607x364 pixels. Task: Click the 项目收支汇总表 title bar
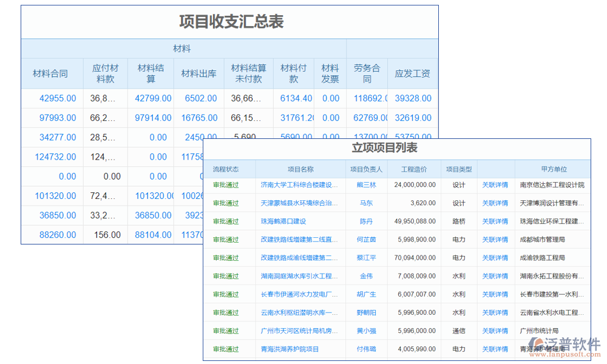[x=231, y=21]
